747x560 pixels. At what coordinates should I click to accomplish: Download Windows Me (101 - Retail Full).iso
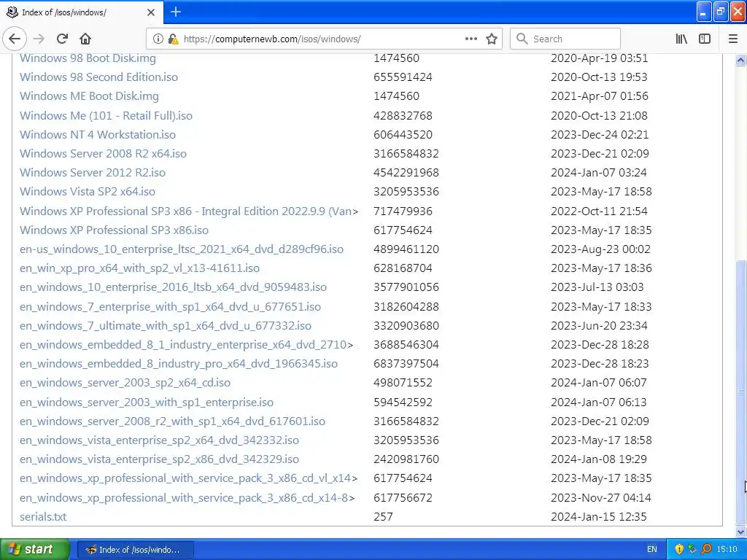(x=106, y=116)
